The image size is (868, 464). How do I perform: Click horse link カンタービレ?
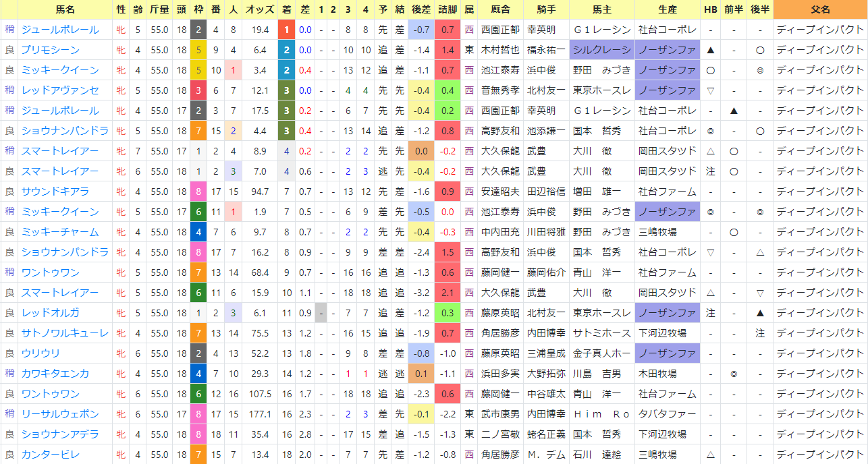(50, 455)
